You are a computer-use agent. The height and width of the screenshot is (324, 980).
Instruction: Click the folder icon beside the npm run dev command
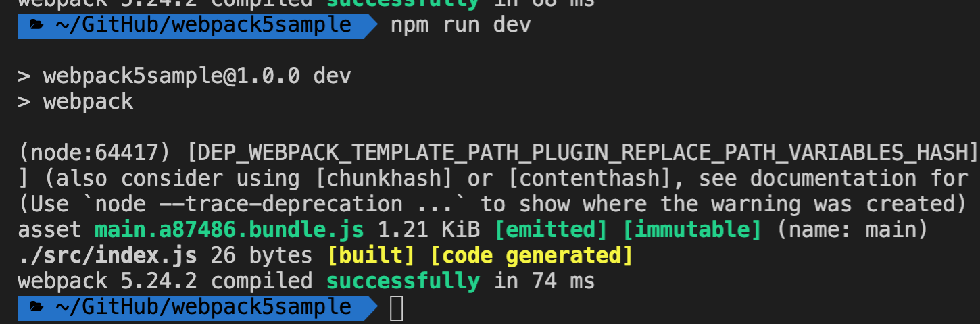click(x=36, y=26)
